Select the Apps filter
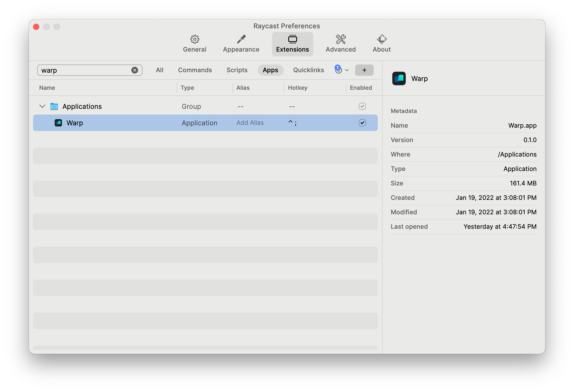This screenshot has width=574, height=392. (270, 70)
